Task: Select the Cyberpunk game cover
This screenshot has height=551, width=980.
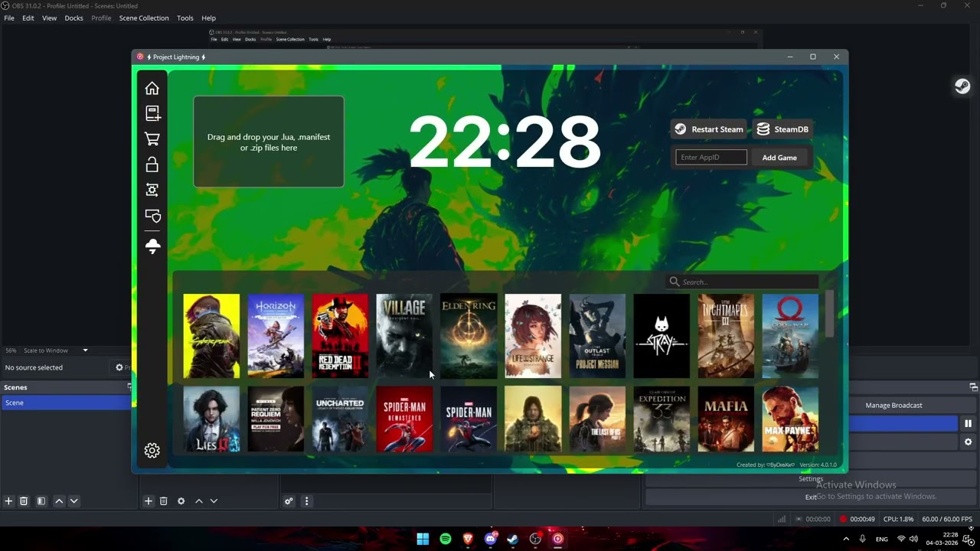Action: pos(211,336)
